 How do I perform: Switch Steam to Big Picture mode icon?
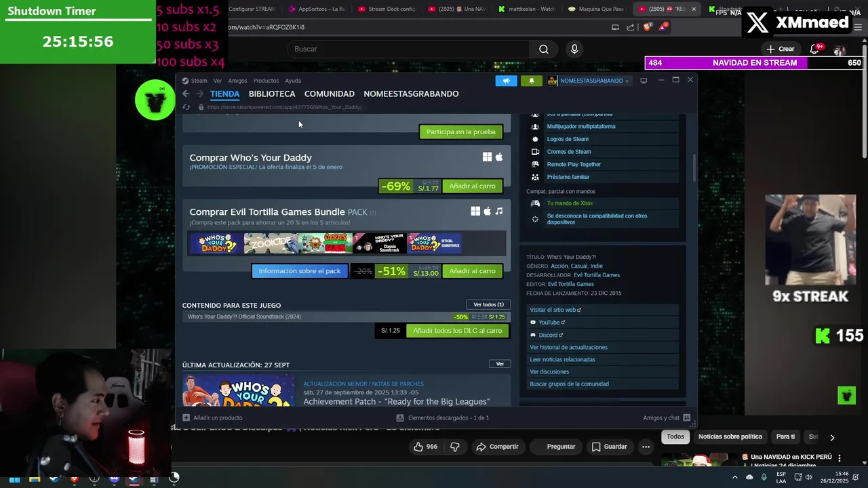[x=644, y=81]
